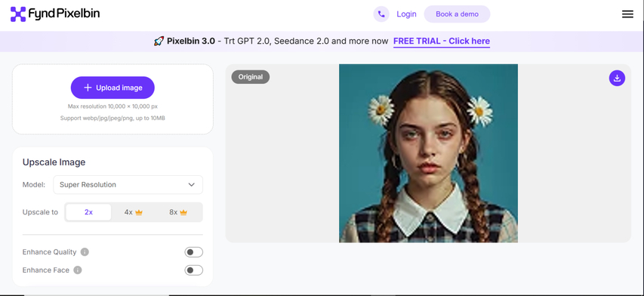Show info for Enhance Face
The image size is (644, 296).
click(x=78, y=270)
